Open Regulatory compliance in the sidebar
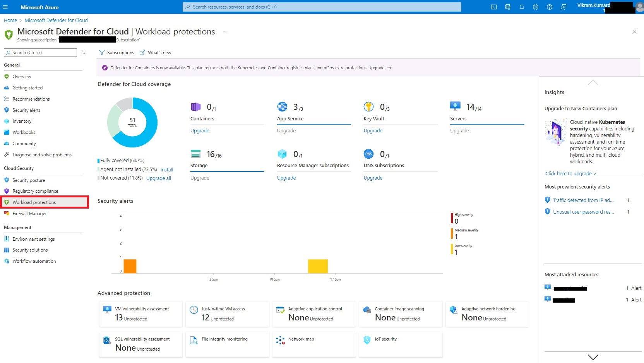 [35, 191]
